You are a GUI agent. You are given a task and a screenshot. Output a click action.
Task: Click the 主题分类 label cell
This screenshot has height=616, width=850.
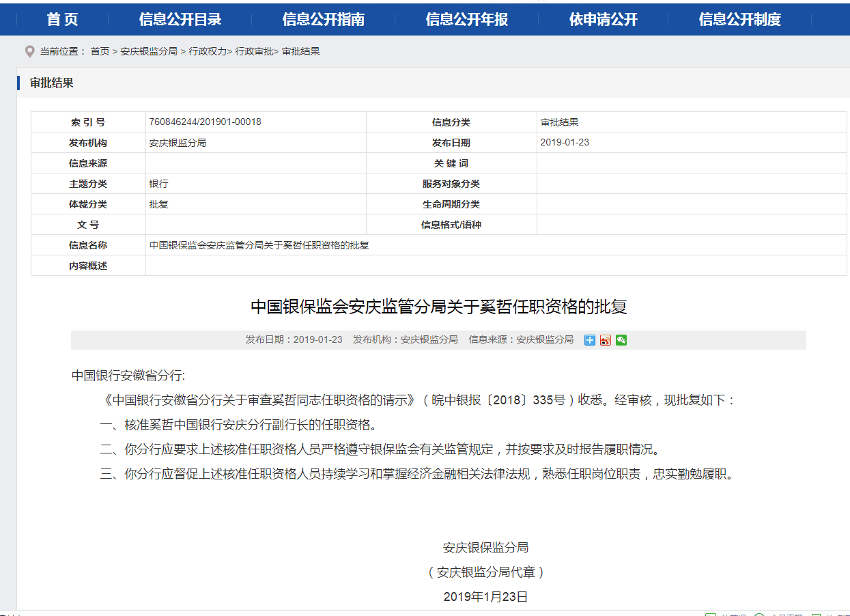[88, 184]
